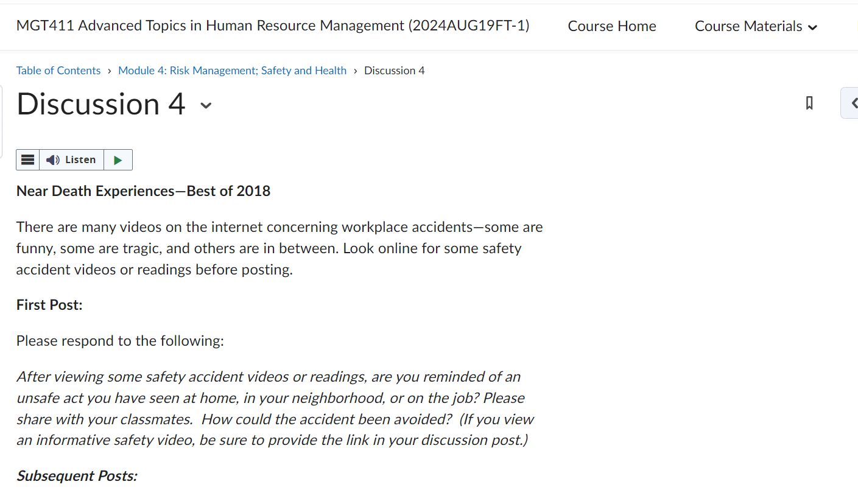Click 'Please respond to the following:' text
This screenshot has height=504, width=858.
(120, 341)
